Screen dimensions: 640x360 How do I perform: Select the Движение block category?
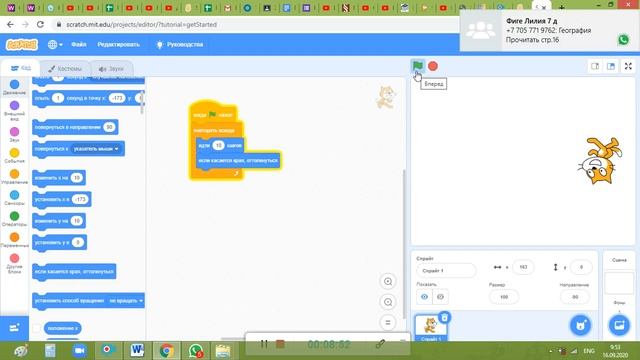pos(14,87)
